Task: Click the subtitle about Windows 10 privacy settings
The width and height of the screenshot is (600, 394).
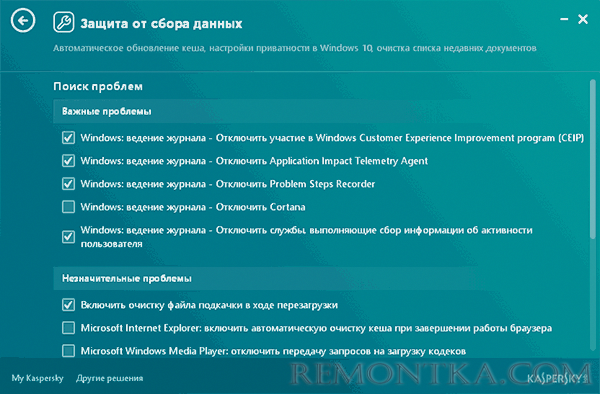Action: (x=295, y=48)
